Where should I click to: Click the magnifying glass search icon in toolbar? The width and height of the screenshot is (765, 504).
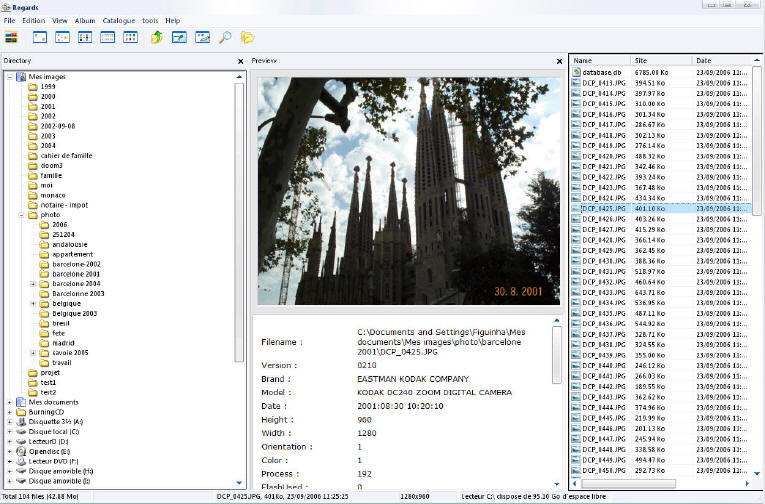(226, 38)
